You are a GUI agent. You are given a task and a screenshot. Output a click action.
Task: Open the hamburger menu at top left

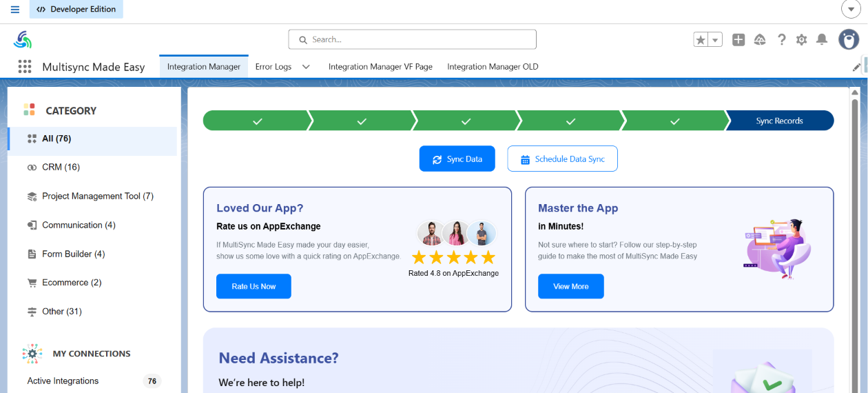[15, 10]
